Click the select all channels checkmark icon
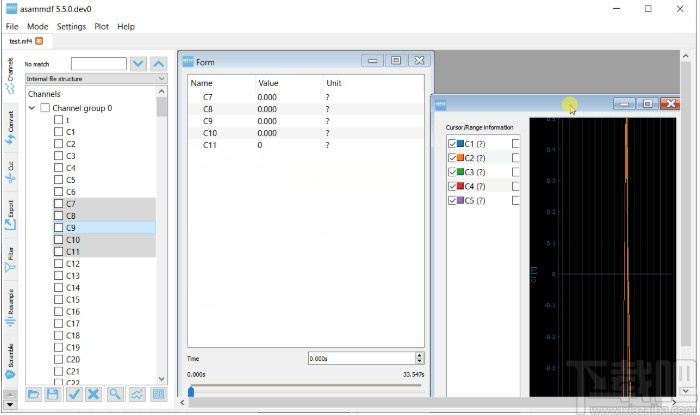Screen dimensions: 700x415 (74, 394)
